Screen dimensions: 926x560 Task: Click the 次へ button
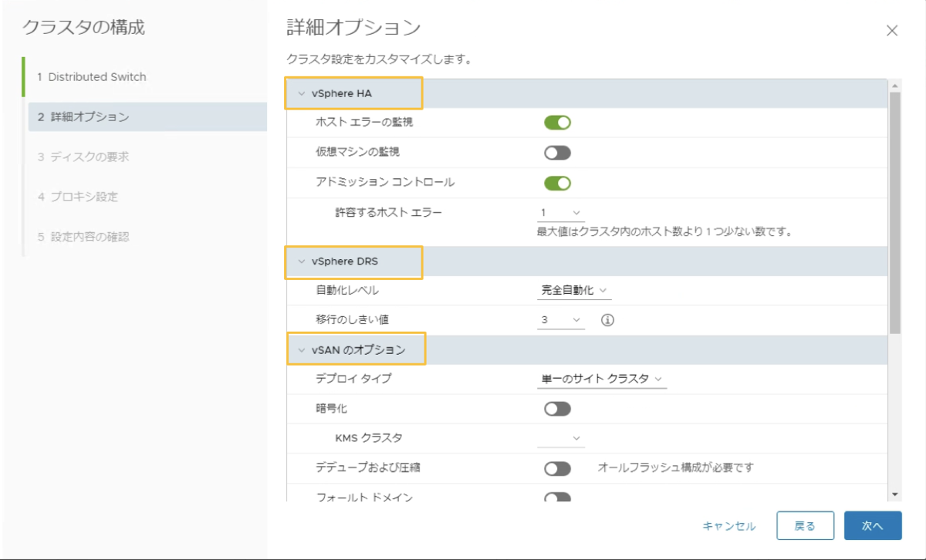point(873,526)
